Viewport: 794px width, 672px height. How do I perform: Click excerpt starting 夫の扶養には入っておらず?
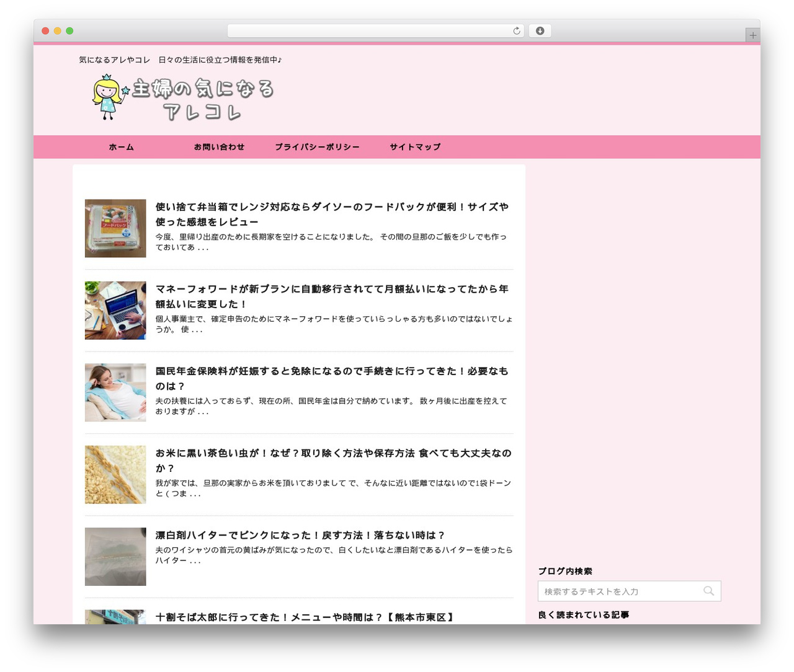331,406
